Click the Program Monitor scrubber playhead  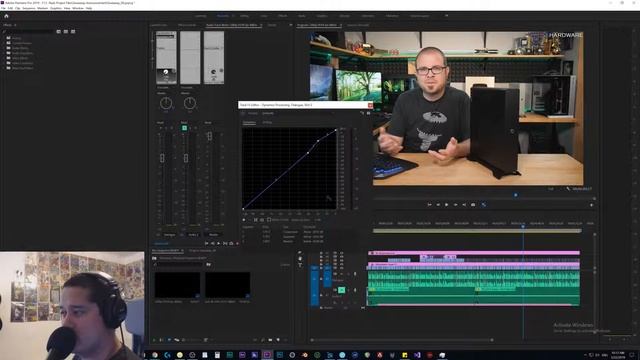516,195
